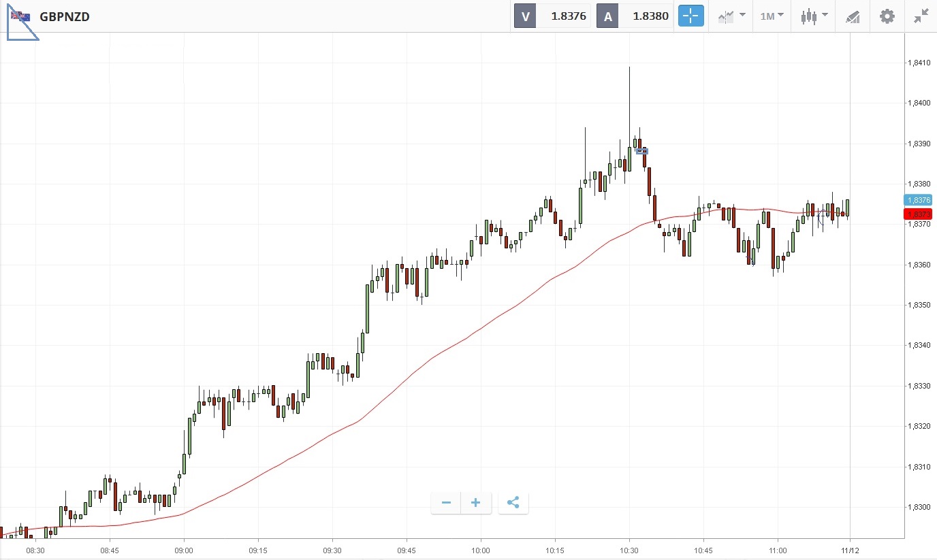Click the blue 1,8376 current price label
Image resolution: width=937 pixels, height=560 pixels.
click(919, 200)
